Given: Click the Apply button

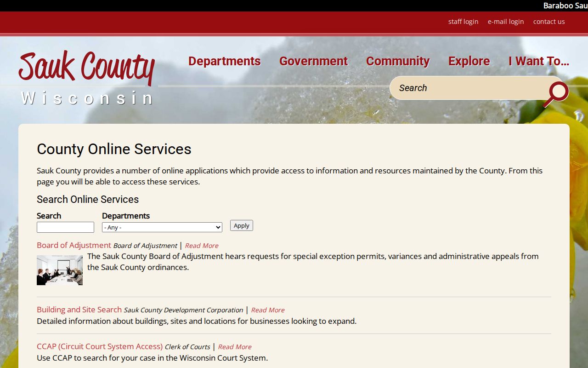Looking at the screenshot, I should [x=242, y=225].
